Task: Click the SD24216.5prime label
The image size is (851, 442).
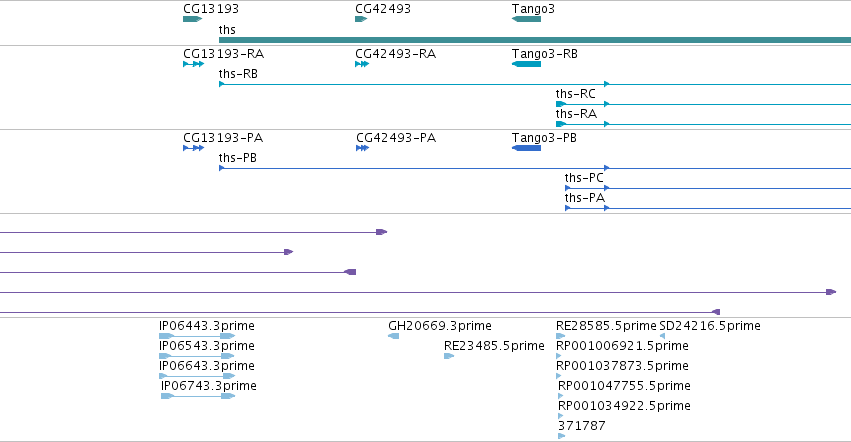Action: coord(710,326)
